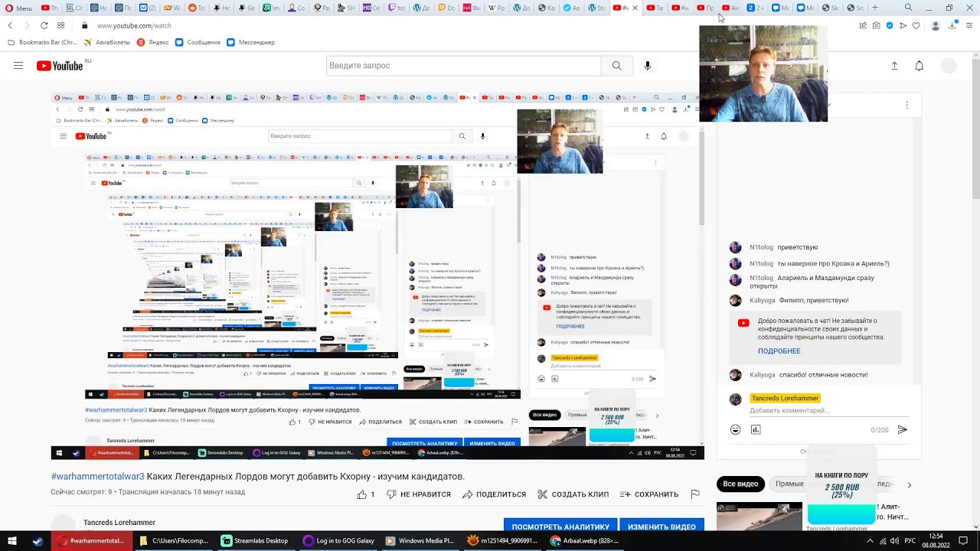This screenshot has height=551, width=980.
Task: Click СОЗДАТЬ КЛИП scissors button
Action: point(573,494)
